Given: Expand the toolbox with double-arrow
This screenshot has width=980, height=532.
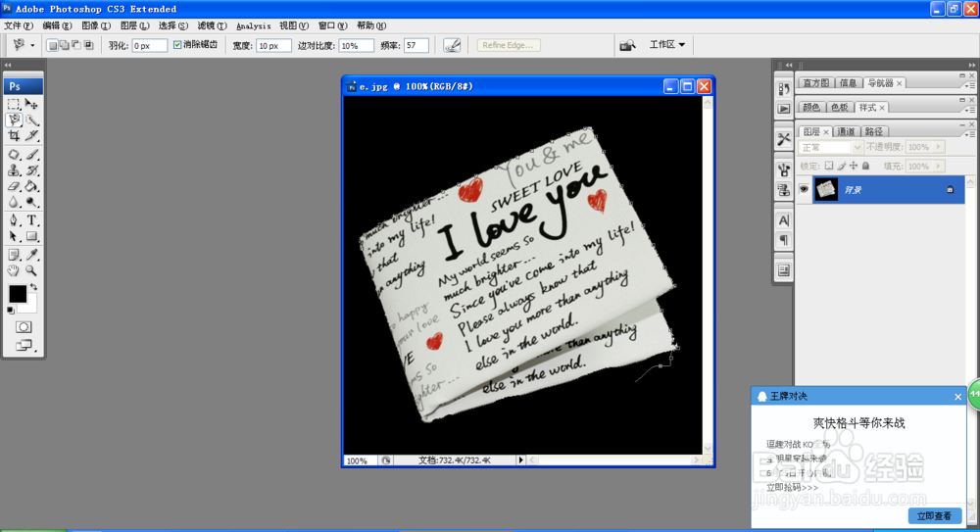Looking at the screenshot, I should coord(8,65).
